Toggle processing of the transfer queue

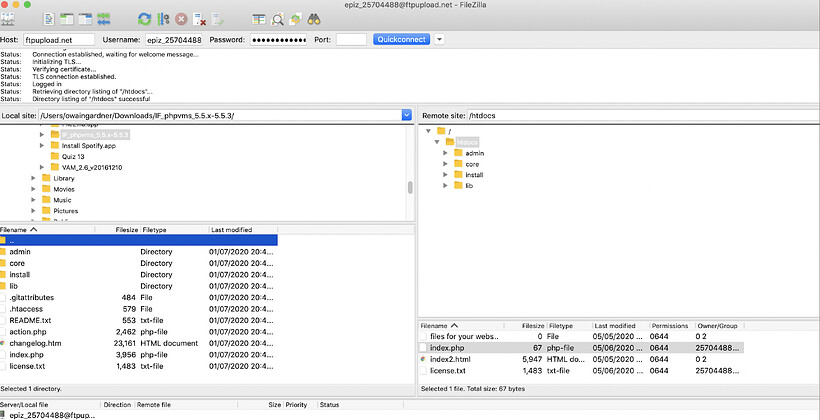(x=163, y=20)
